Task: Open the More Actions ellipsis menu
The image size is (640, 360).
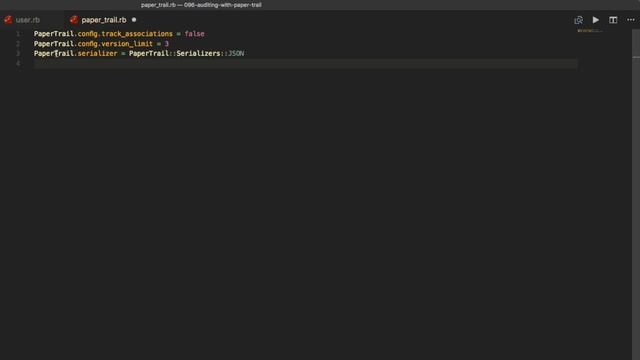Action: click(x=631, y=20)
